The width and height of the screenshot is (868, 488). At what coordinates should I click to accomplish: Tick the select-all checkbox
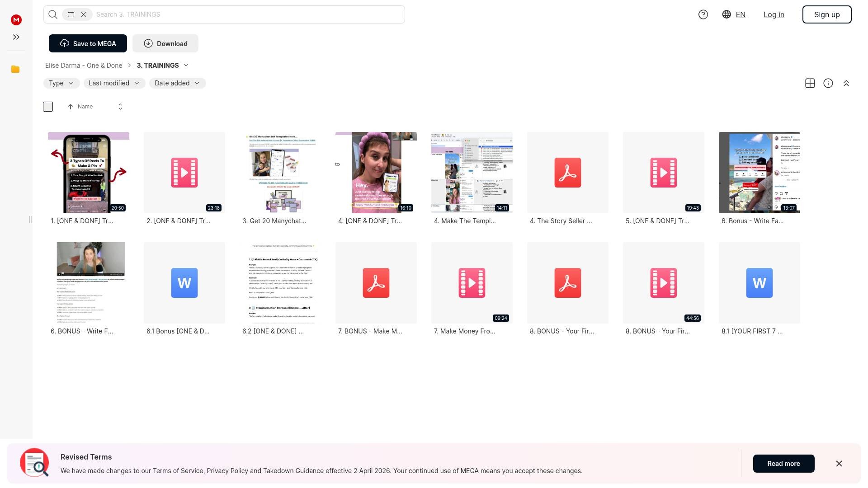point(48,107)
